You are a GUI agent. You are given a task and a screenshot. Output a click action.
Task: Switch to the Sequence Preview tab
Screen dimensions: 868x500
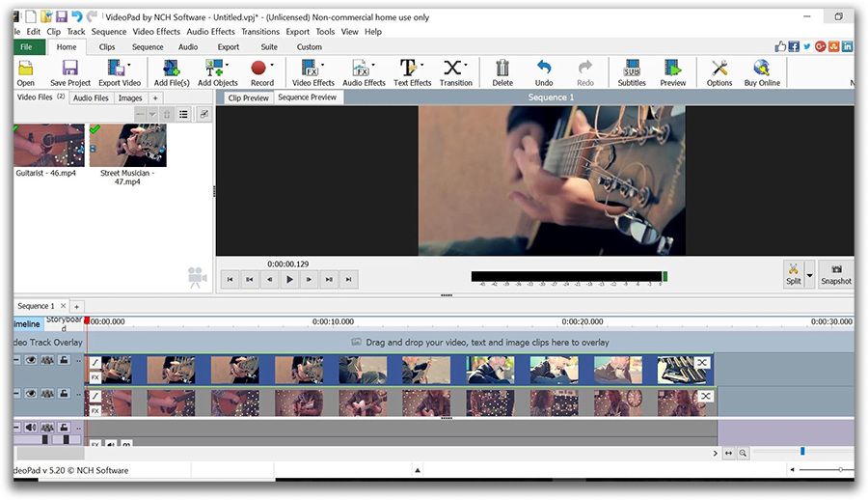pyautogui.click(x=307, y=97)
